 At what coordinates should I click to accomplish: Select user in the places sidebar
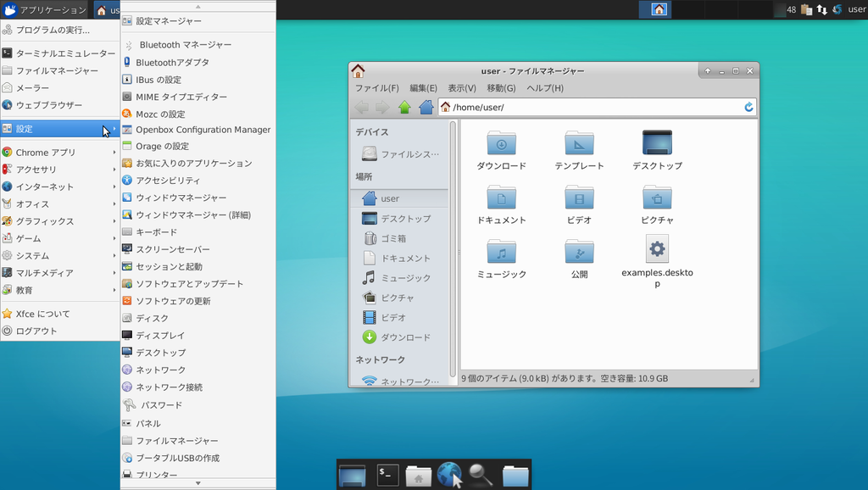[400, 198]
